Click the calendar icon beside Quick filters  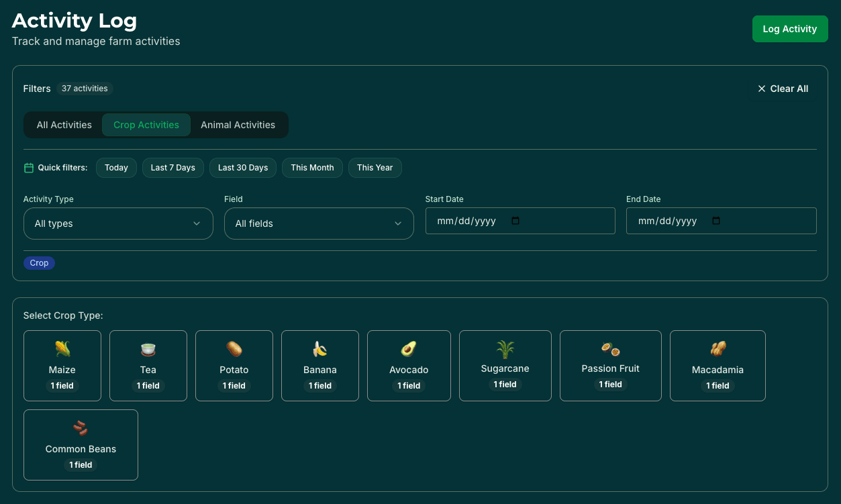click(x=28, y=167)
